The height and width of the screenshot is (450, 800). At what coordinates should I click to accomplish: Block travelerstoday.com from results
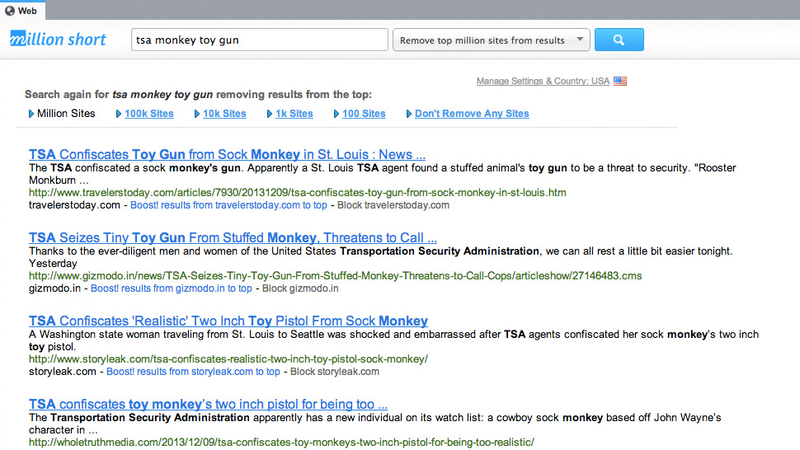click(x=393, y=205)
